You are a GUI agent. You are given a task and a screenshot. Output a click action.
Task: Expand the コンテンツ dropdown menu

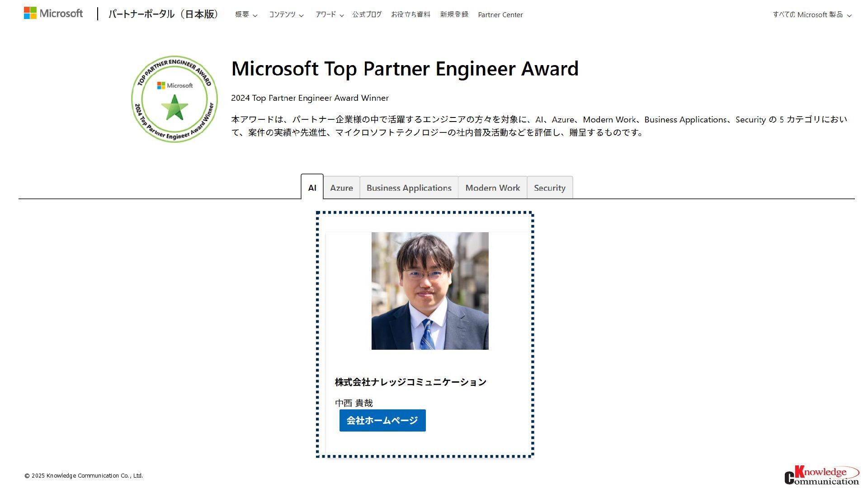click(x=286, y=14)
